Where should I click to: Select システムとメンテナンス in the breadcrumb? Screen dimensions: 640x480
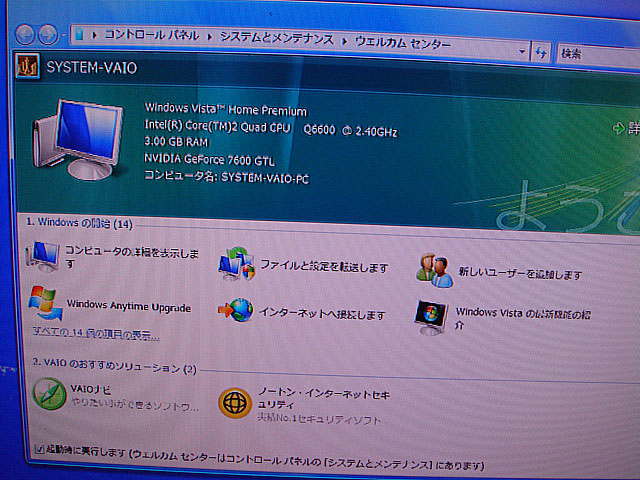point(277,39)
